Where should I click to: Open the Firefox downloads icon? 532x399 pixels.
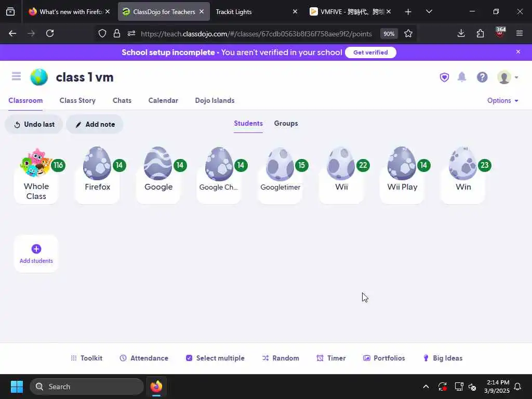pyautogui.click(x=461, y=33)
